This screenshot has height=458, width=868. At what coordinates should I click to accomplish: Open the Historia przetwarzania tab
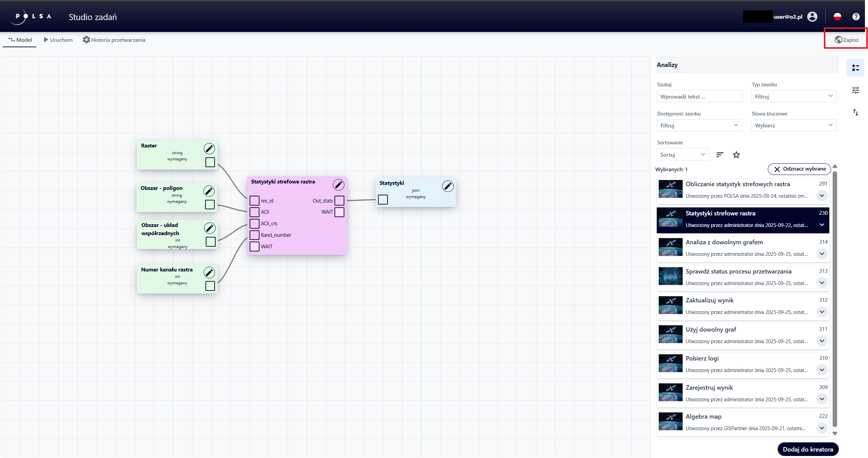tap(114, 40)
